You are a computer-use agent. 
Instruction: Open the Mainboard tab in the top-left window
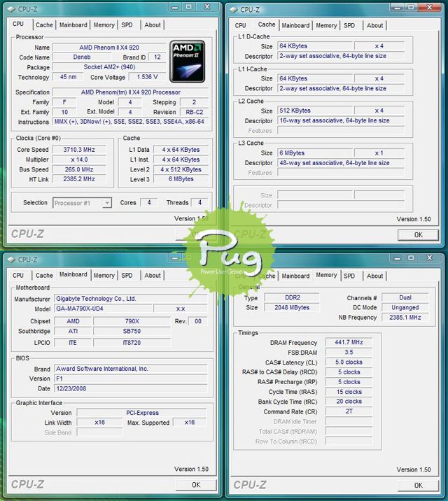pos(73,25)
